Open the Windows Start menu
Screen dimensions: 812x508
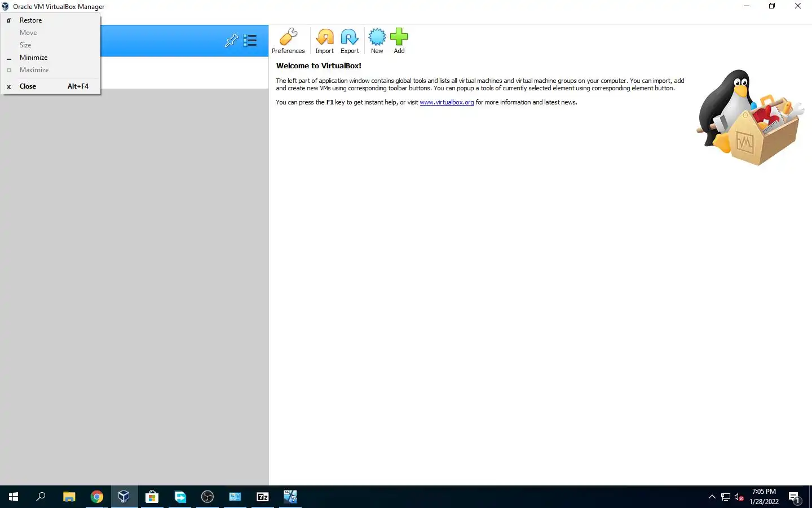[14, 497]
